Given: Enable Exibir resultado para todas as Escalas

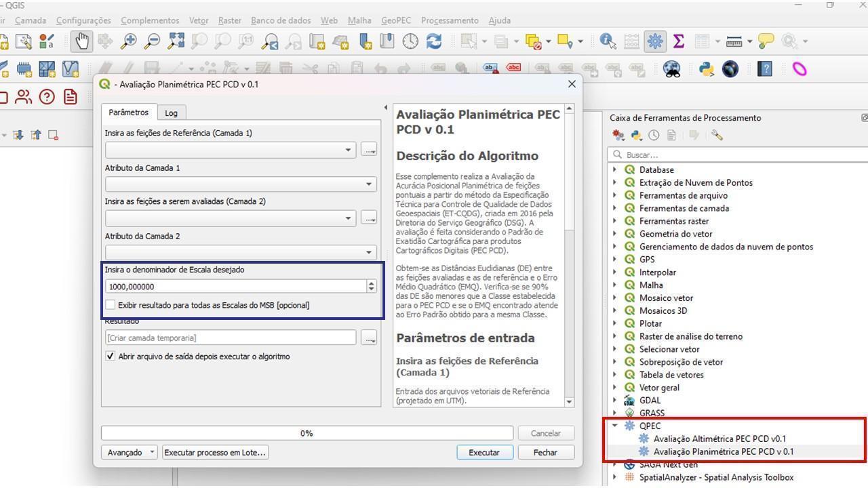Looking at the screenshot, I should 111,305.
